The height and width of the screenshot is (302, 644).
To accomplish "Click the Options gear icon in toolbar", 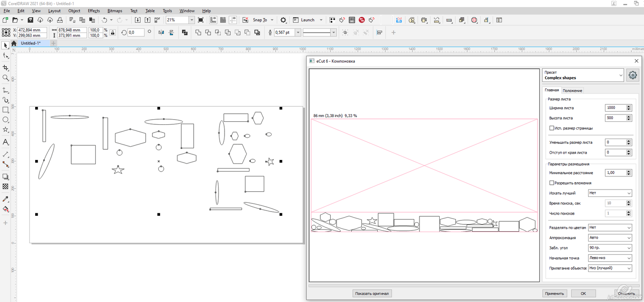I will [x=283, y=20].
